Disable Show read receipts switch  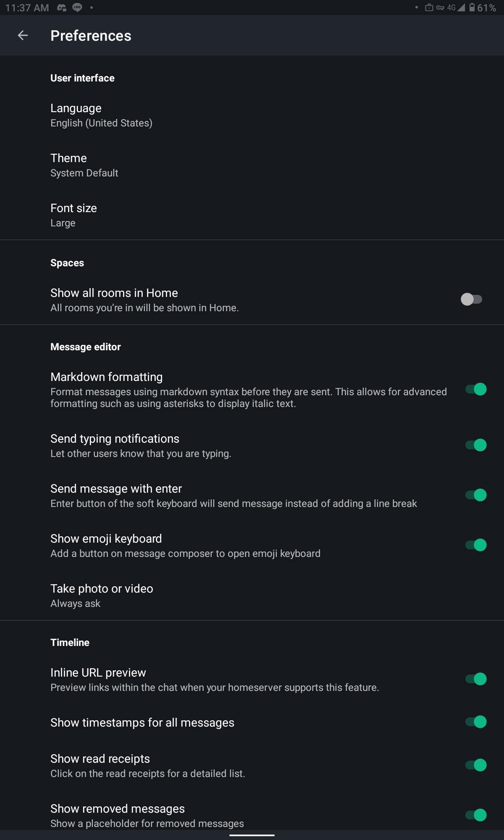tap(476, 765)
